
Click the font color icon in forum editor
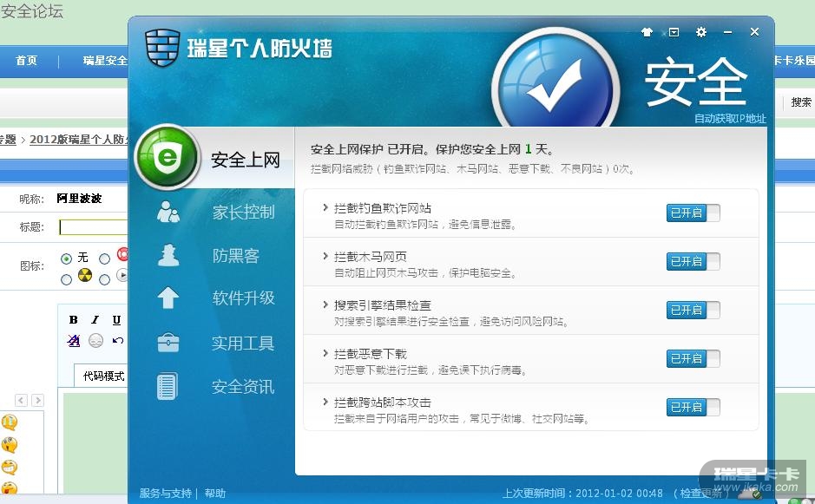click(x=74, y=340)
